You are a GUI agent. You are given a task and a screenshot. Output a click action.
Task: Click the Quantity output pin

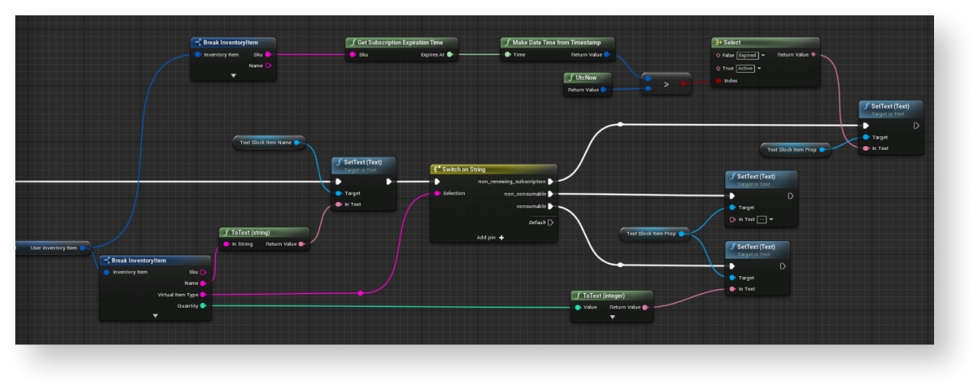[203, 305]
